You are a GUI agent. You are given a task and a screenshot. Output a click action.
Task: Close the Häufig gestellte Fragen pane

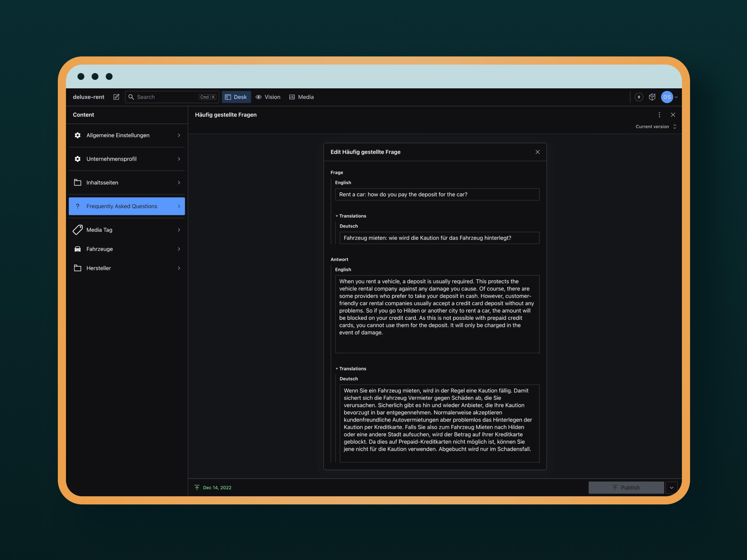pos(673,115)
